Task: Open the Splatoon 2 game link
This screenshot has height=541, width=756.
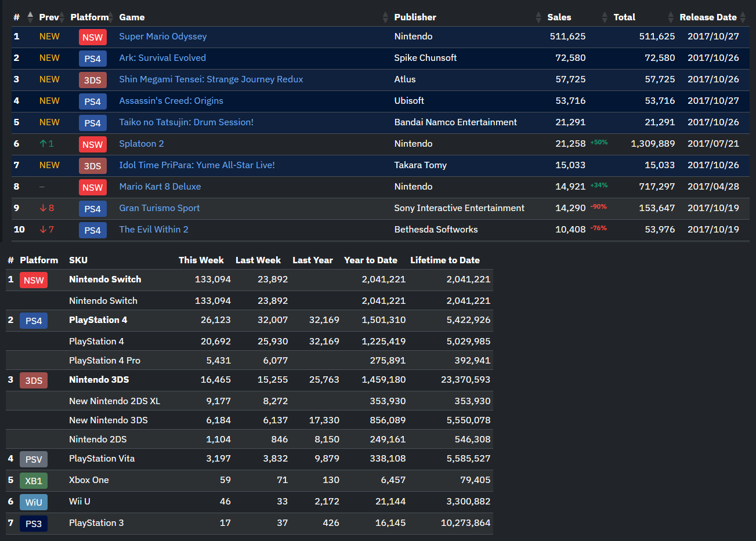Action: tap(142, 144)
